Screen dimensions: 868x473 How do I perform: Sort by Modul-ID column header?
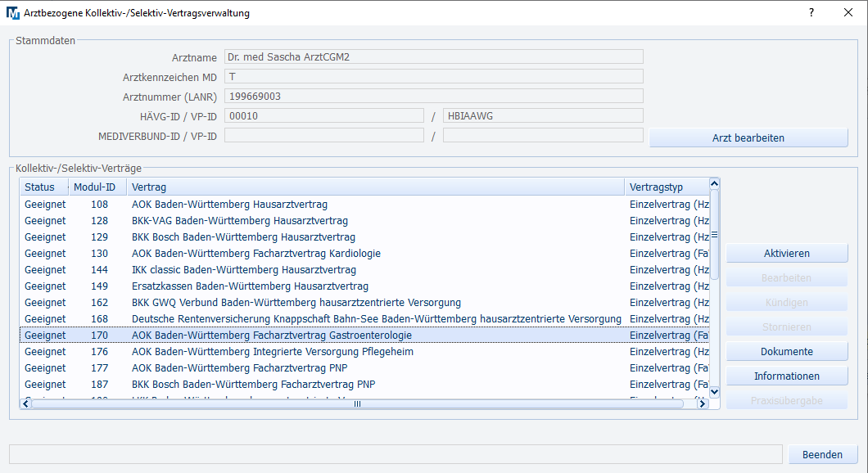pyautogui.click(x=94, y=187)
